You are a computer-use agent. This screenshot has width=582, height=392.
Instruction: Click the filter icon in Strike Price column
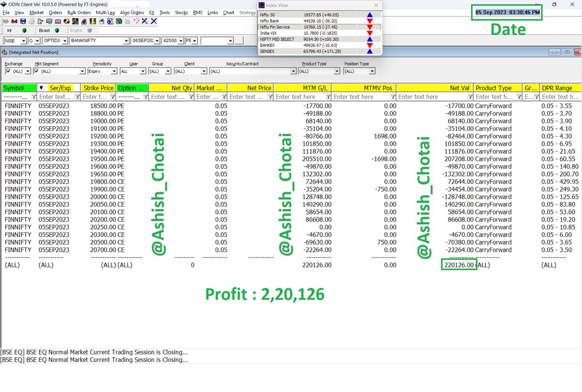pos(112,97)
